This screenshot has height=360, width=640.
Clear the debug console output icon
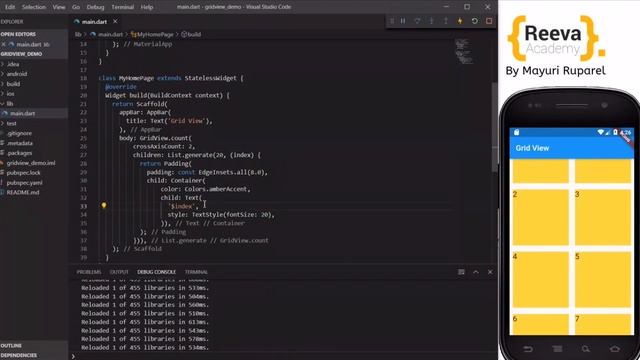461,272
